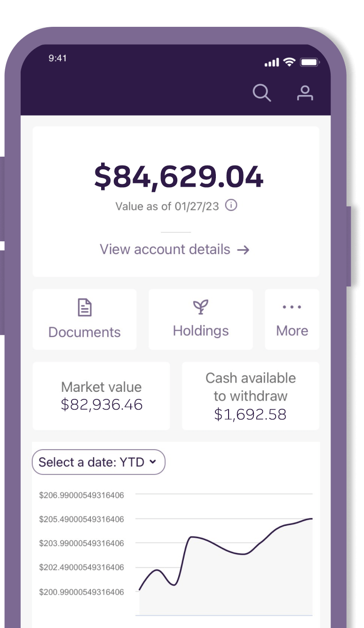The width and height of the screenshot is (364, 628).
Task: Open the More label
Action: pyautogui.click(x=292, y=331)
